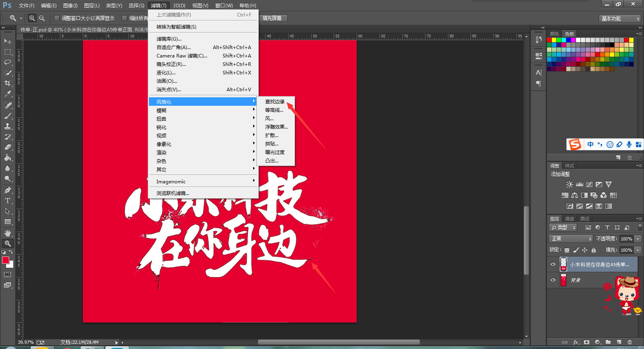This screenshot has width=644, height=349.
Task: Select the Blur tool
Action: click(x=7, y=168)
